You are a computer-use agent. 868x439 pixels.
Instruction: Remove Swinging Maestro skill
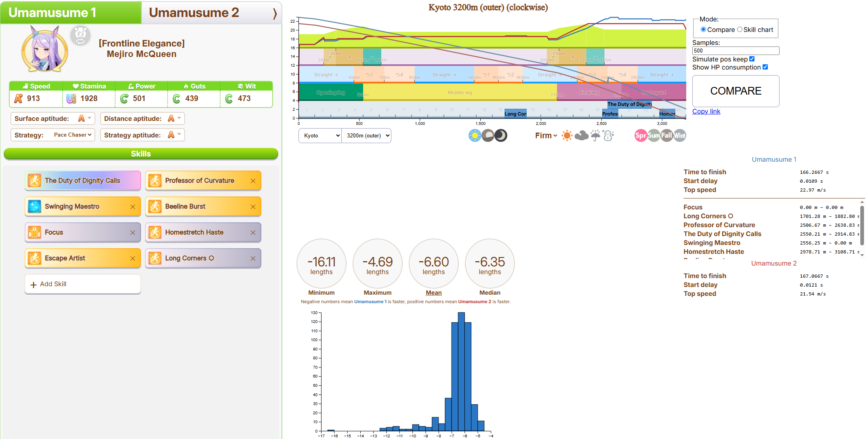(132, 207)
